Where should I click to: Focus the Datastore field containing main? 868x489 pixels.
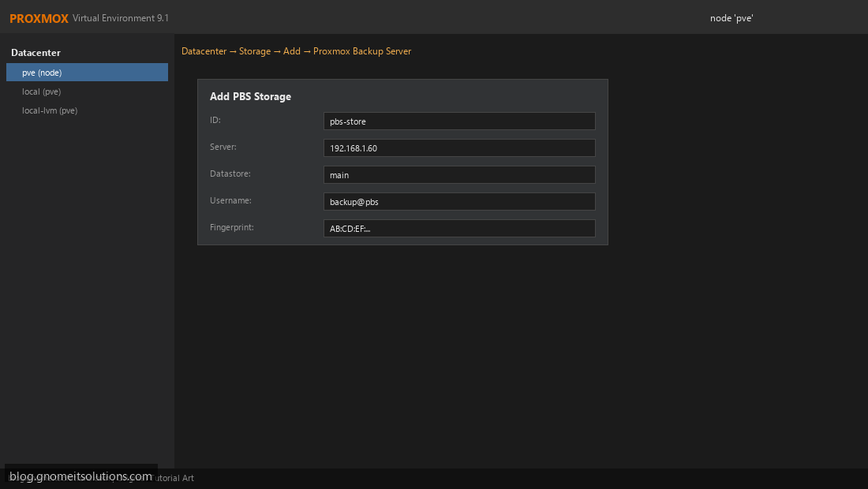(459, 175)
